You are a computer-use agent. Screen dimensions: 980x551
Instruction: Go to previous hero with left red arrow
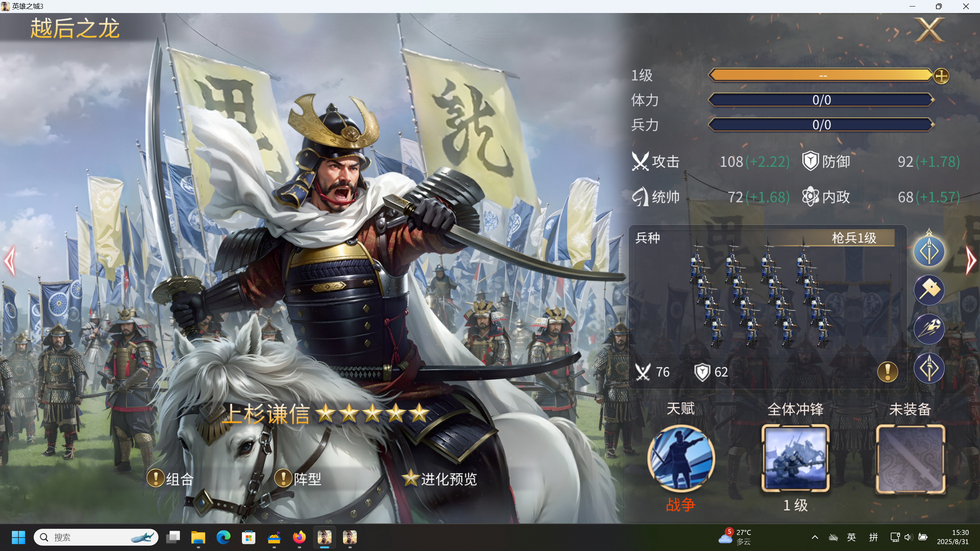tap(10, 261)
